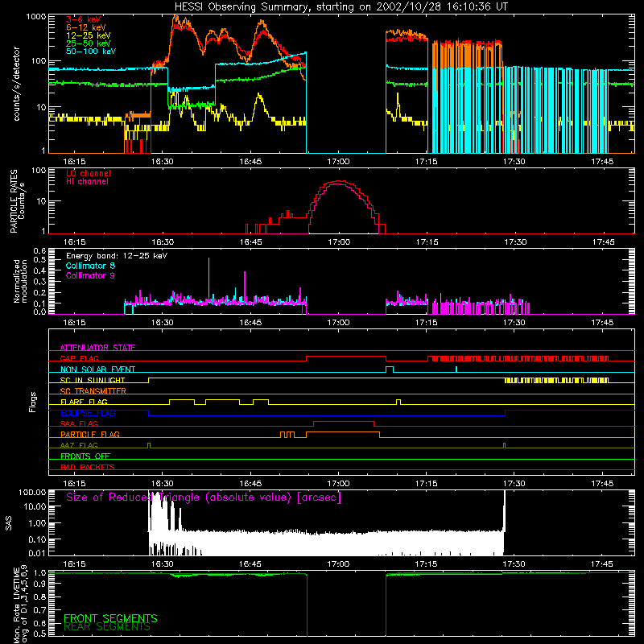The width and height of the screenshot is (644, 644).
Task: Click the first flare flag pulse near 16:33
Action: tap(182, 400)
